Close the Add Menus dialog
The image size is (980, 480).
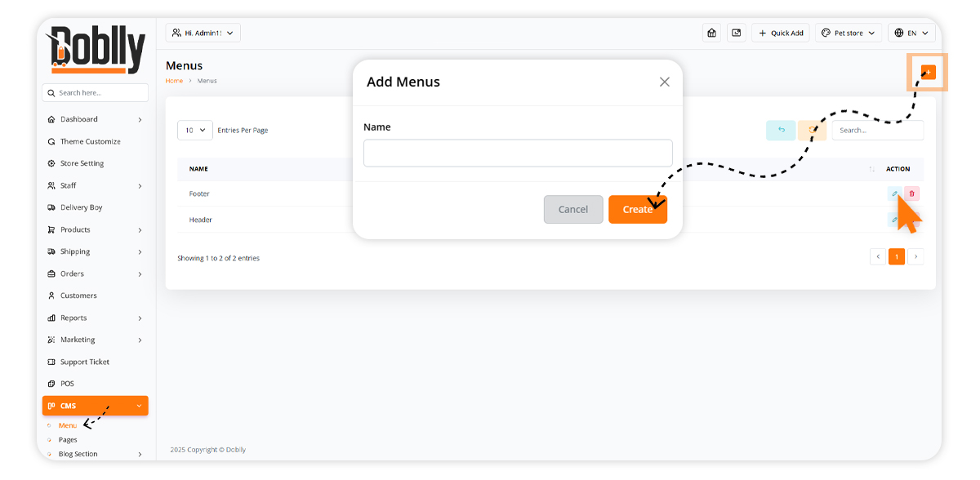point(664,82)
